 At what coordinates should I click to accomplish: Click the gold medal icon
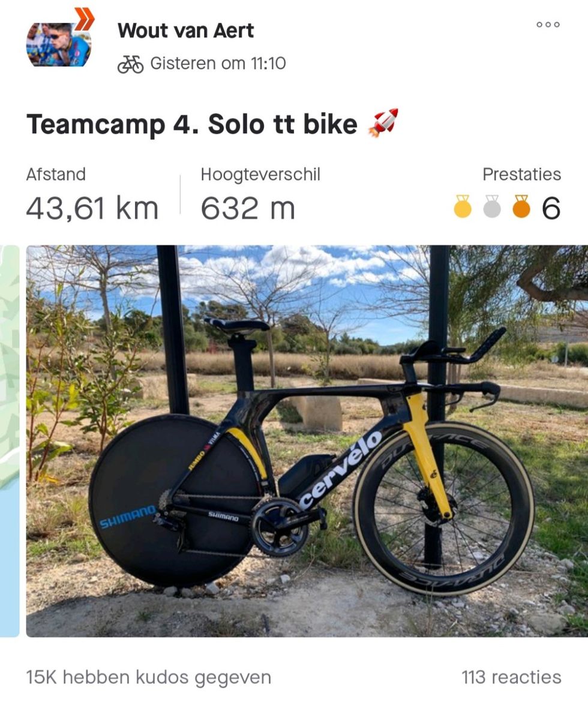[463, 207]
